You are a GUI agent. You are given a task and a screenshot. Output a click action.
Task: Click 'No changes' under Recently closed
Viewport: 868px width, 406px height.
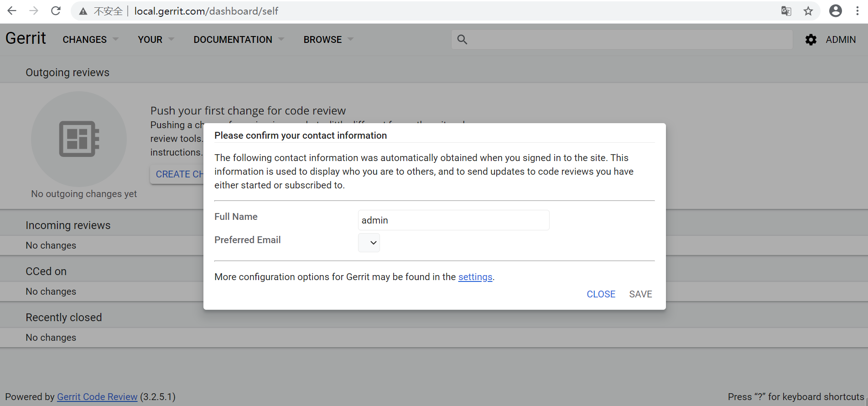tap(51, 338)
